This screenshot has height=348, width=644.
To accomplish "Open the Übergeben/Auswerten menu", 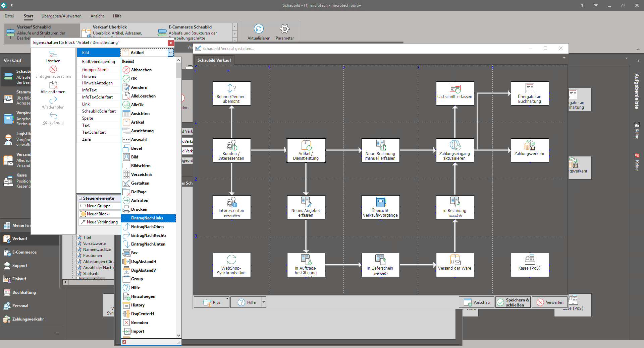I will coord(61,16).
